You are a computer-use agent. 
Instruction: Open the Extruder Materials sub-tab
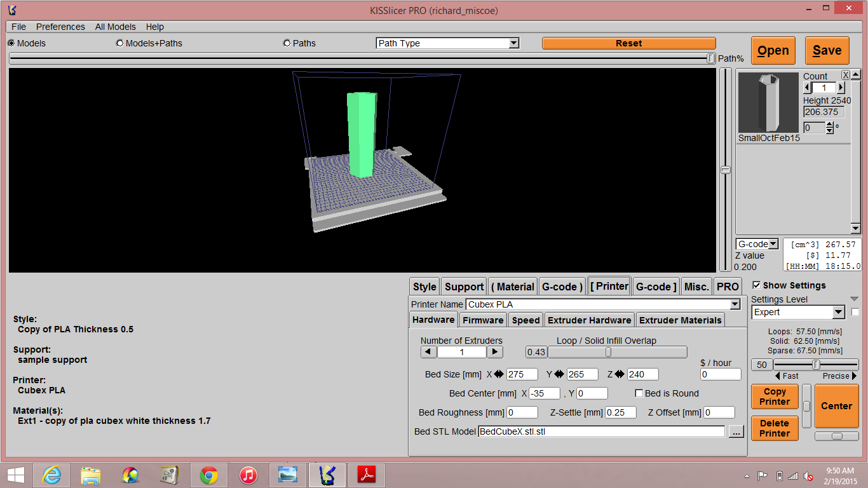click(681, 320)
